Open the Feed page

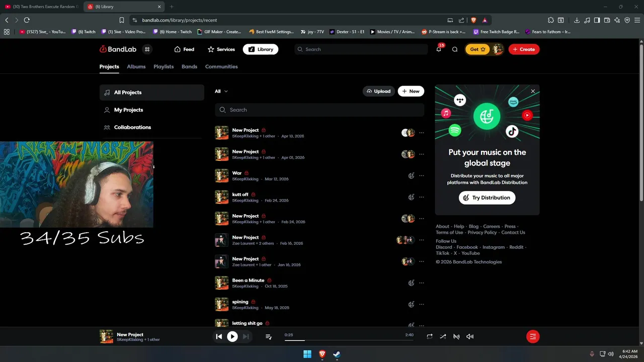(184, 49)
